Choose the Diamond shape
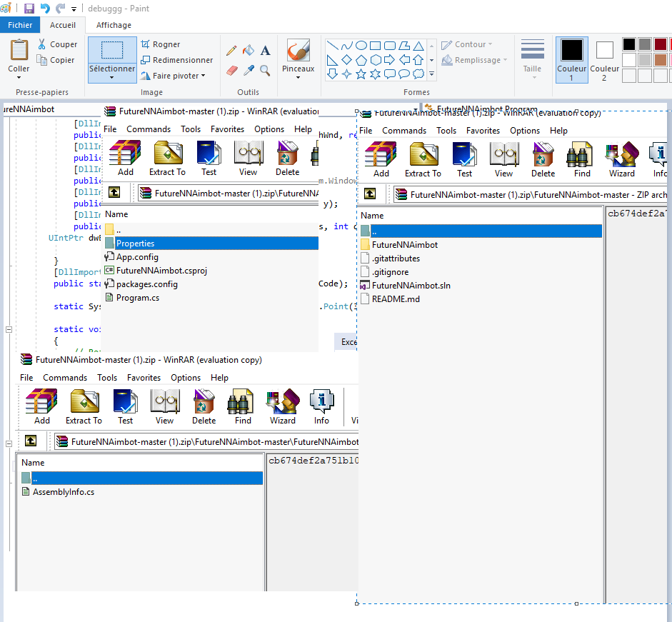 click(x=347, y=59)
